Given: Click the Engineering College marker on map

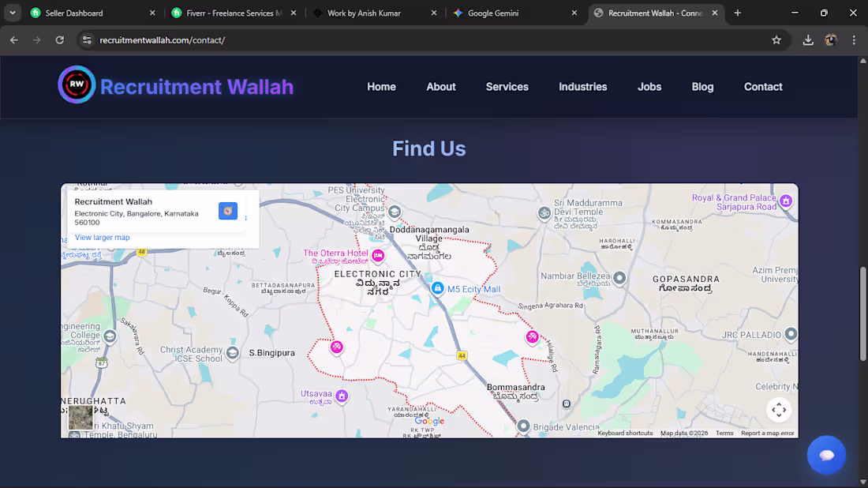Looking at the screenshot, I should tap(110, 336).
